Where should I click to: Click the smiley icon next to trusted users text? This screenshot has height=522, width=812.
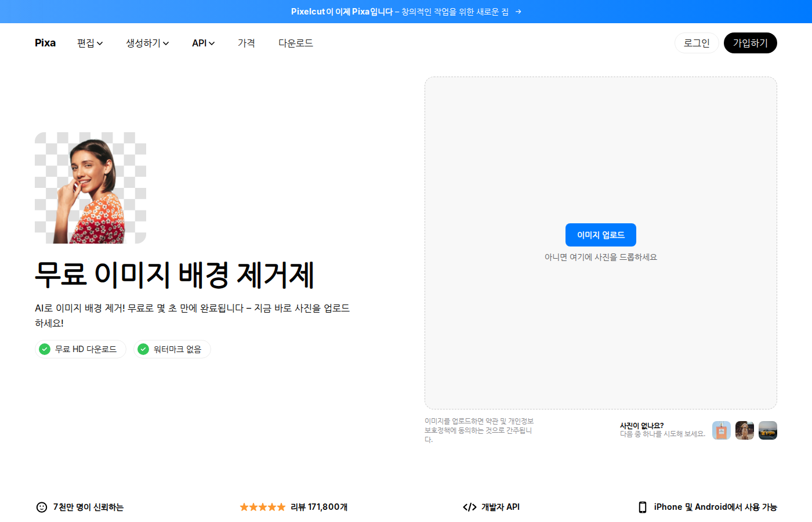coord(41,507)
